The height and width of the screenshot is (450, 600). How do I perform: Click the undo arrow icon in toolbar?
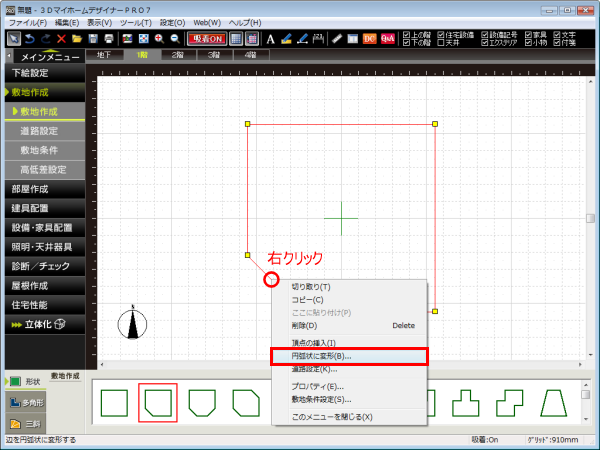click(28, 38)
